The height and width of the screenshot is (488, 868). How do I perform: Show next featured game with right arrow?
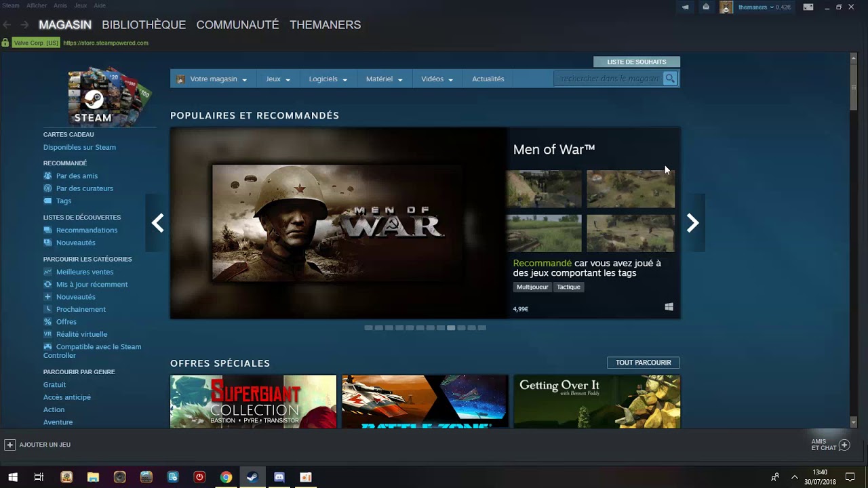pos(692,223)
